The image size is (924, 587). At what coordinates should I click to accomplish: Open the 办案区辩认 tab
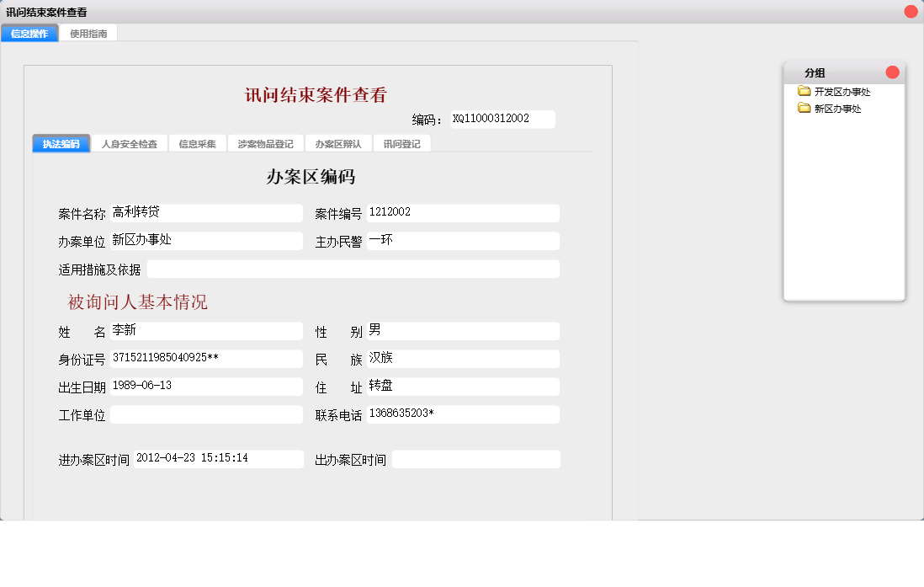(x=337, y=143)
